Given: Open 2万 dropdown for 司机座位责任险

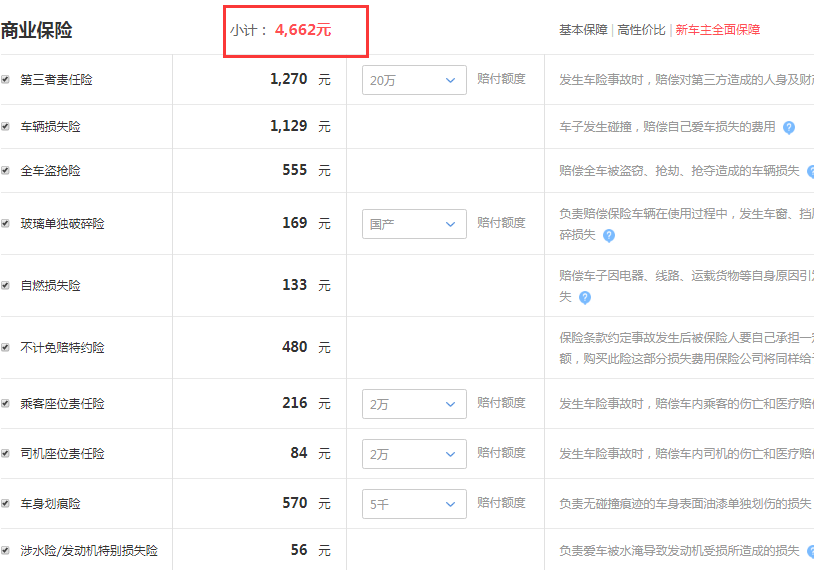Looking at the screenshot, I should [414, 454].
